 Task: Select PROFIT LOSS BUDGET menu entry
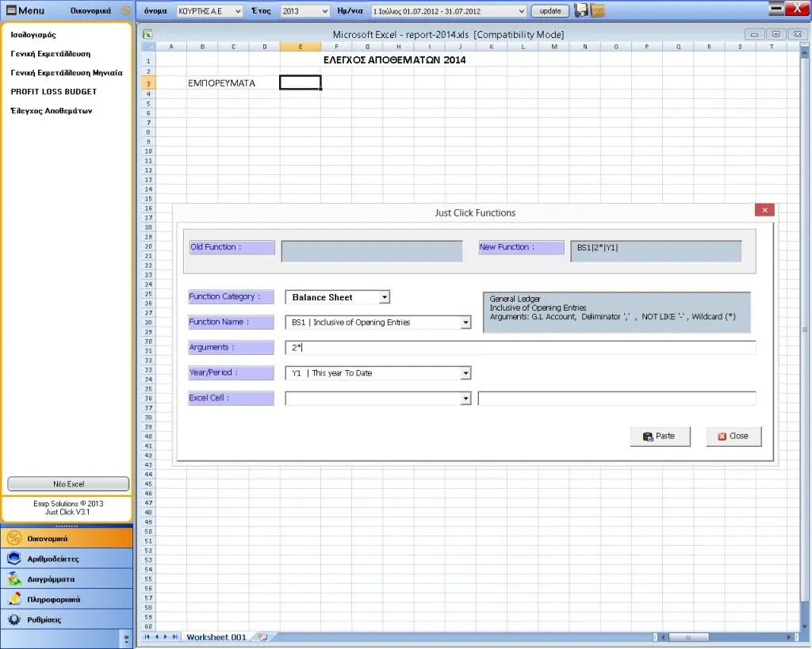tap(54, 92)
